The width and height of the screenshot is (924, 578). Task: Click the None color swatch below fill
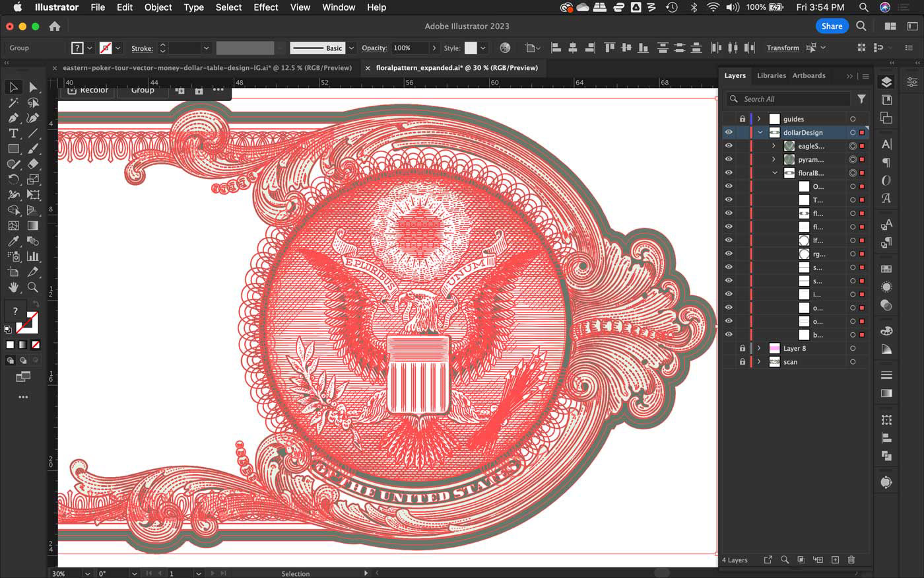pyautogui.click(x=36, y=345)
